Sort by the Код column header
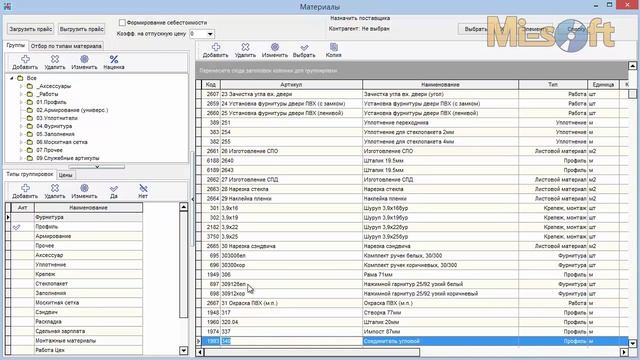The image size is (640, 360). 211,84
